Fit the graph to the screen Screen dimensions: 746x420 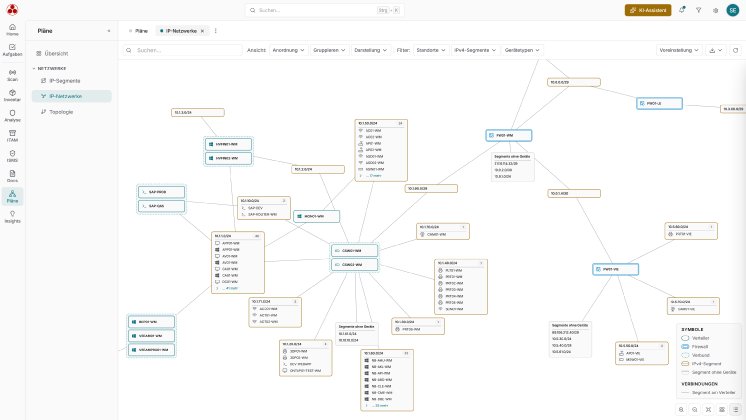pyautogui.click(x=708, y=410)
